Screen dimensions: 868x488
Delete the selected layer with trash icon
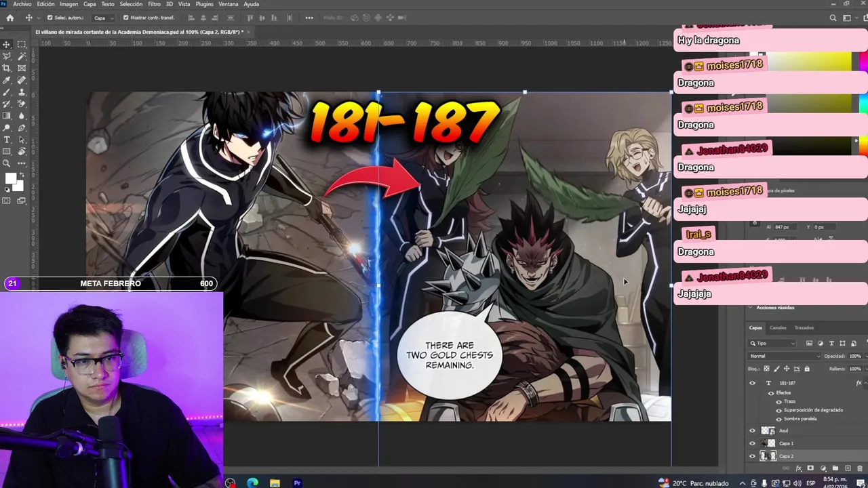coord(860,468)
